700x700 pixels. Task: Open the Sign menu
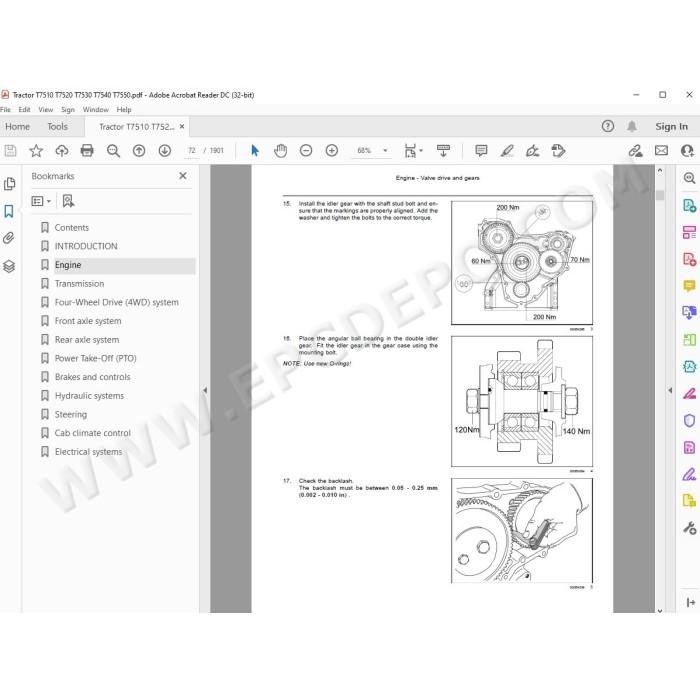(x=68, y=110)
